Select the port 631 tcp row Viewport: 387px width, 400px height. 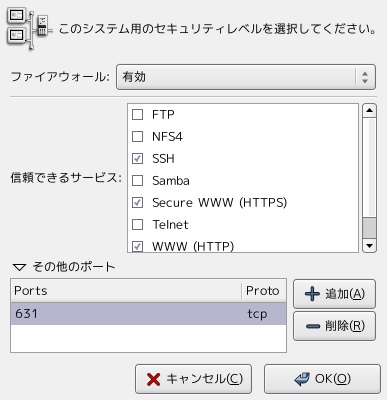[148, 314]
